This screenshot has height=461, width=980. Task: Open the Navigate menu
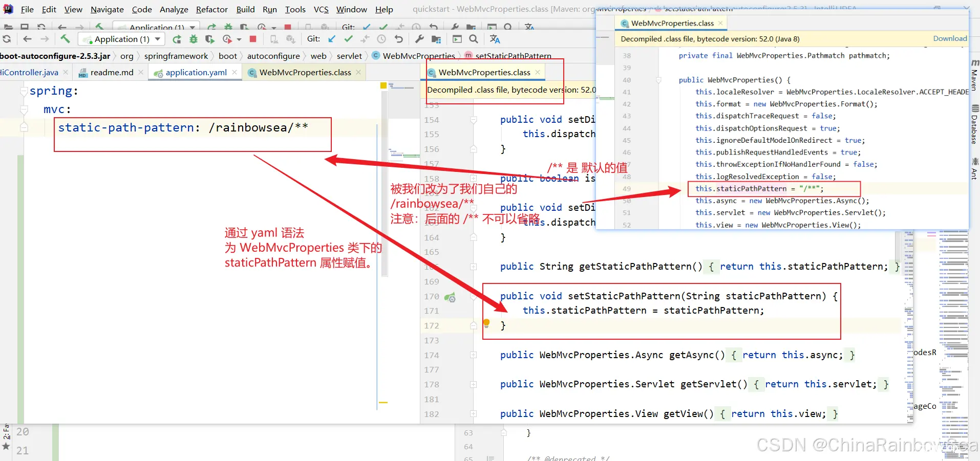(107, 9)
